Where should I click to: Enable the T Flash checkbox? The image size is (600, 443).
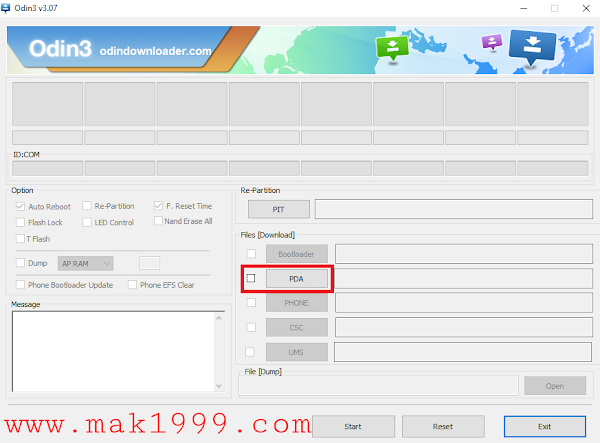pos(20,239)
